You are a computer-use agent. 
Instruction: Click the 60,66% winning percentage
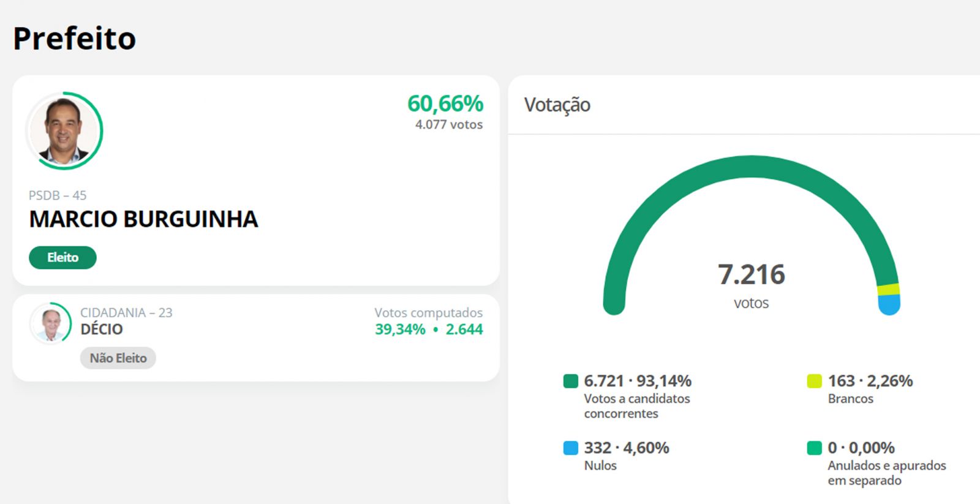click(445, 104)
